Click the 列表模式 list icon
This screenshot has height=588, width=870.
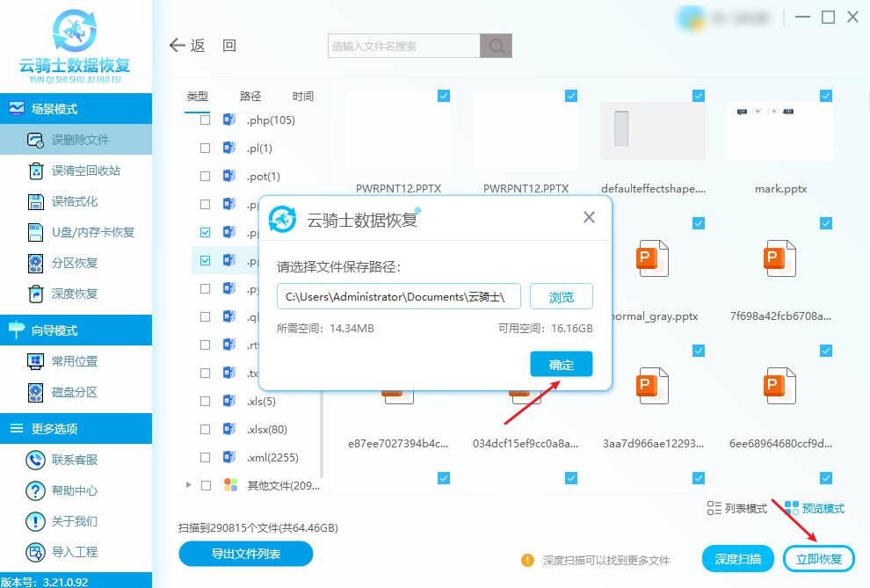[714, 508]
